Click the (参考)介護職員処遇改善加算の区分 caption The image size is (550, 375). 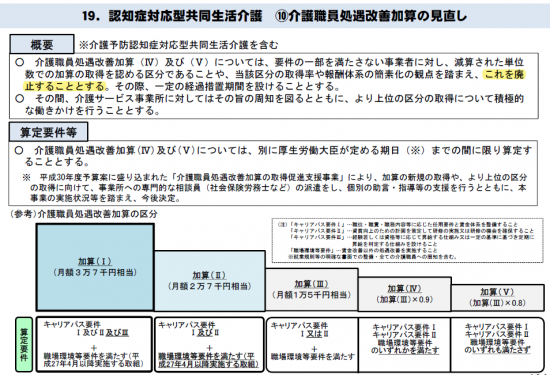click(83, 214)
